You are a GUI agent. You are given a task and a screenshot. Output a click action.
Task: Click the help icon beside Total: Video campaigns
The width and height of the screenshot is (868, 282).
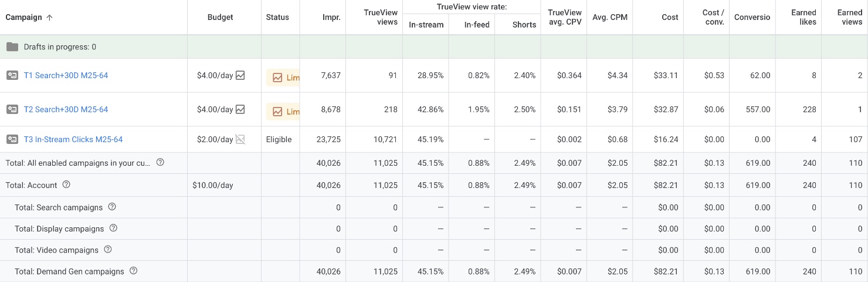click(x=108, y=249)
